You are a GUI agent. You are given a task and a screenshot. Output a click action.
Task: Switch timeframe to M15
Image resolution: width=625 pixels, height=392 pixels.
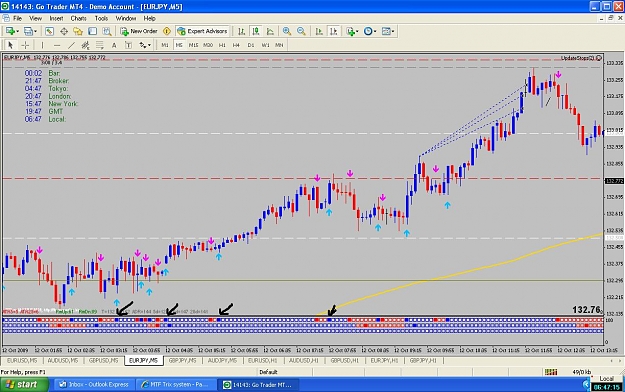(x=193, y=45)
